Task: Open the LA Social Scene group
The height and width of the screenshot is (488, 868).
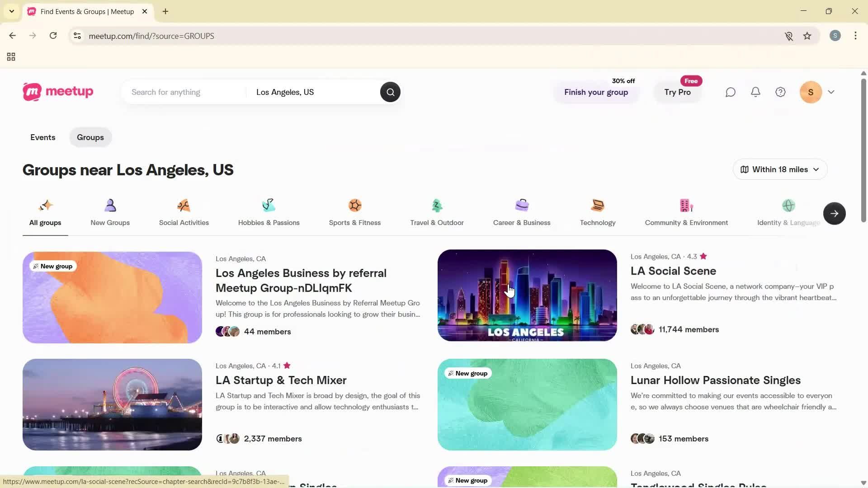Action: [x=673, y=271]
